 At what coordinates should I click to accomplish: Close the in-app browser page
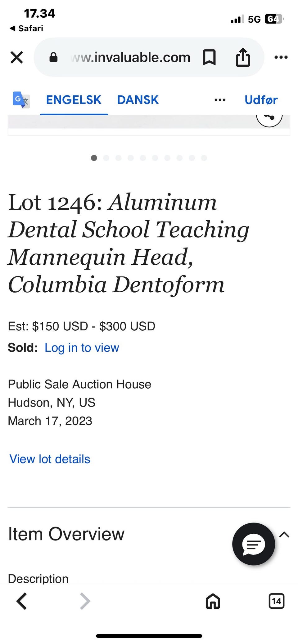click(17, 57)
